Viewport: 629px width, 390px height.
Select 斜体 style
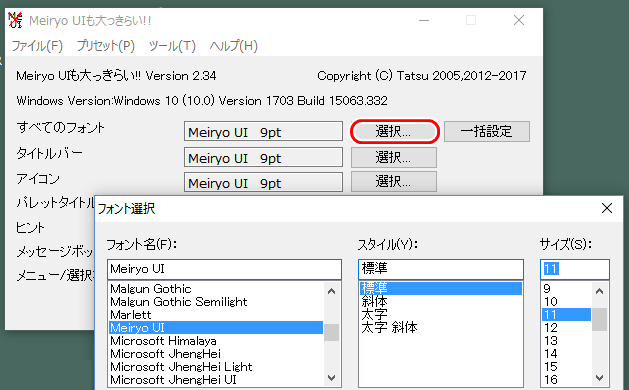[x=441, y=301]
